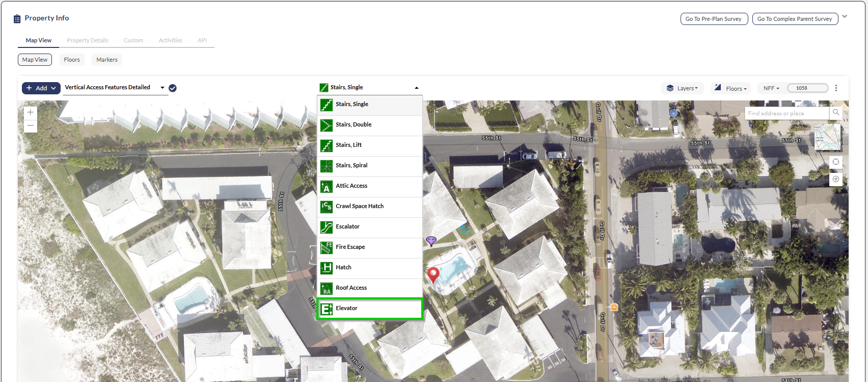Click the Find address or place field
This screenshot has height=382, width=868.
point(786,113)
